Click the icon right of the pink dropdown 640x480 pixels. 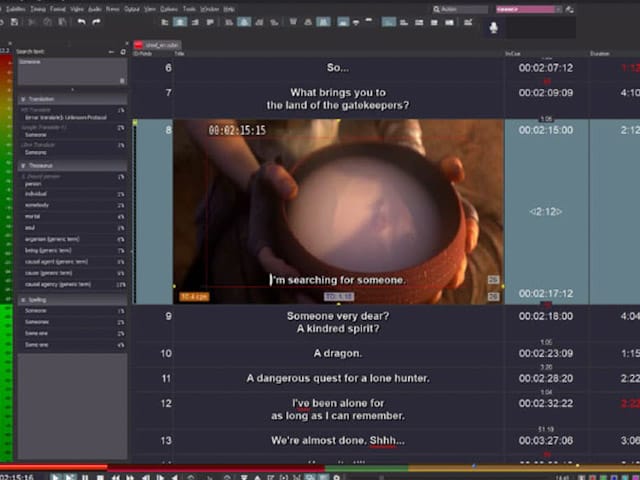(x=570, y=9)
